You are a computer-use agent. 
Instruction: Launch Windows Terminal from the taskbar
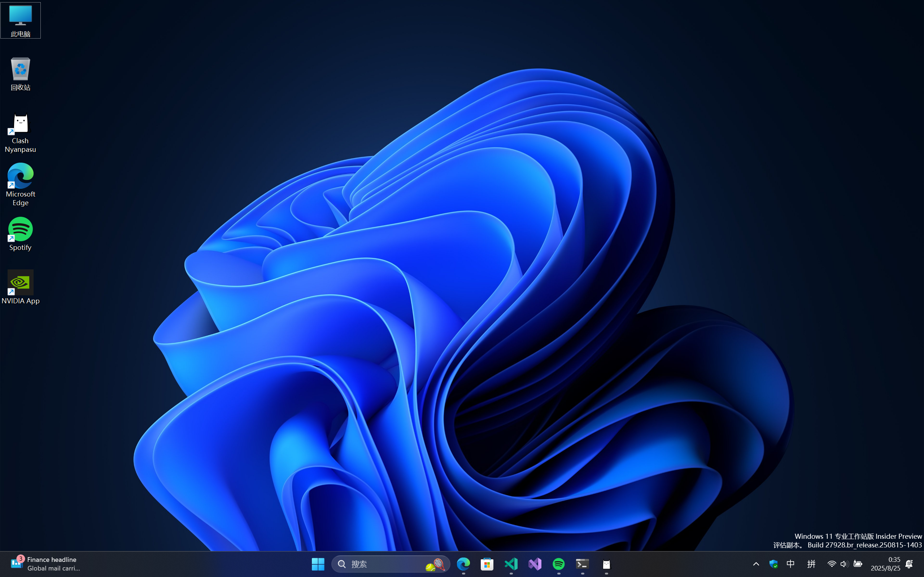[x=582, y=564]
